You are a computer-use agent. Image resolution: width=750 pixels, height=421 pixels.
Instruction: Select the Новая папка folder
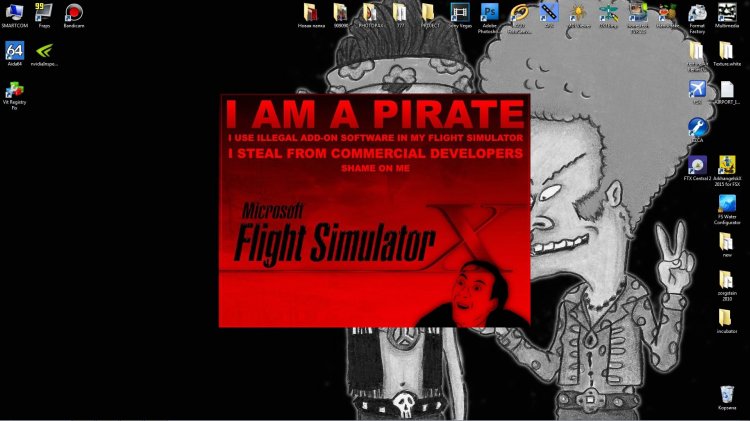311,15
